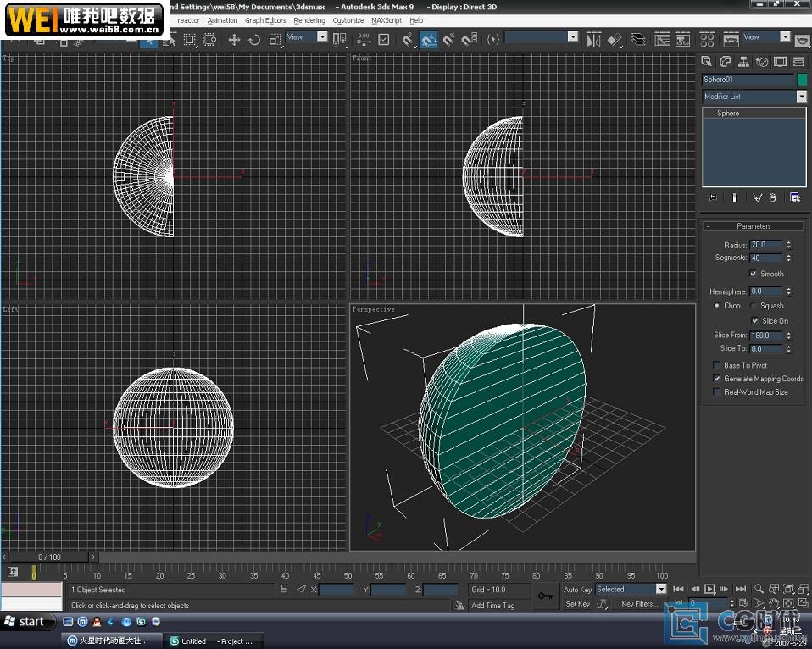The image size is (812, 649).
Task: Click the Windows start button
Action: tap(27, 622)
